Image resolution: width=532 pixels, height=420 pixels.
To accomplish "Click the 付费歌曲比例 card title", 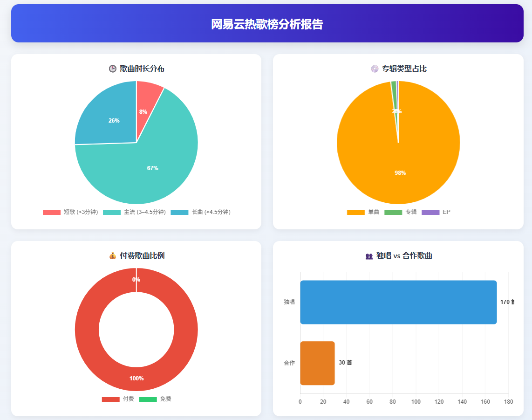I will [142, 255].
